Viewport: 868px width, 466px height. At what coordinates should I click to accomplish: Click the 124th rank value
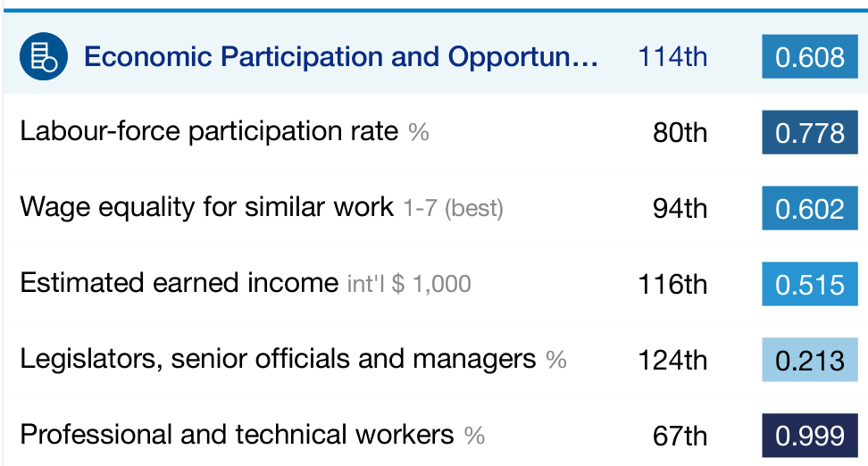coord(672,361)
